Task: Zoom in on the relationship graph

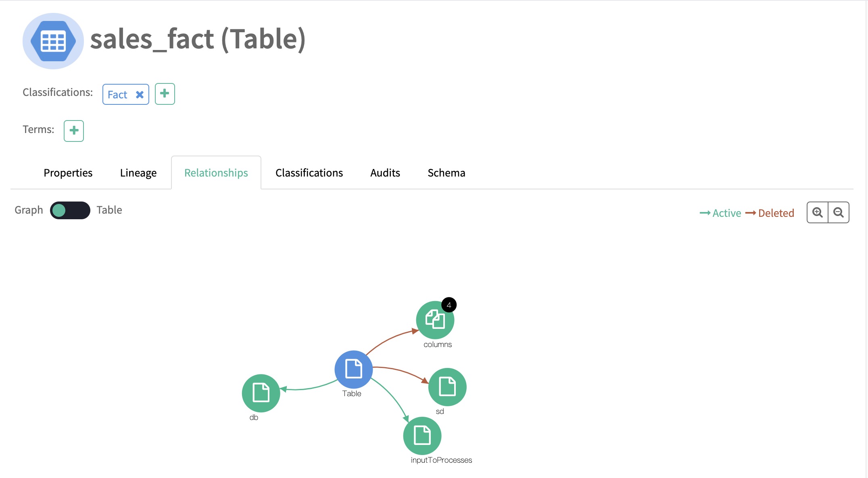Action: (x=817, y=212)
